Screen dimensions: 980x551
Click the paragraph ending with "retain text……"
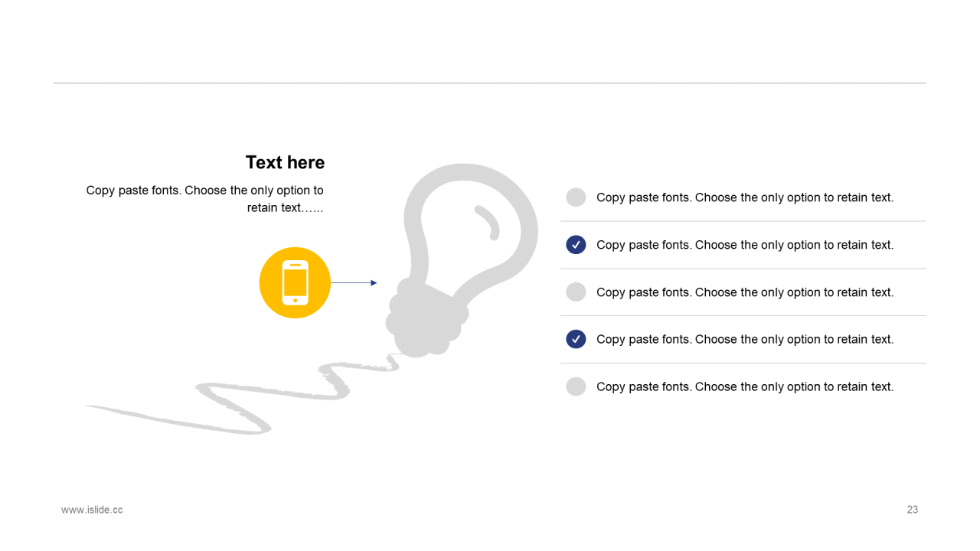click(x=205, y=199)
